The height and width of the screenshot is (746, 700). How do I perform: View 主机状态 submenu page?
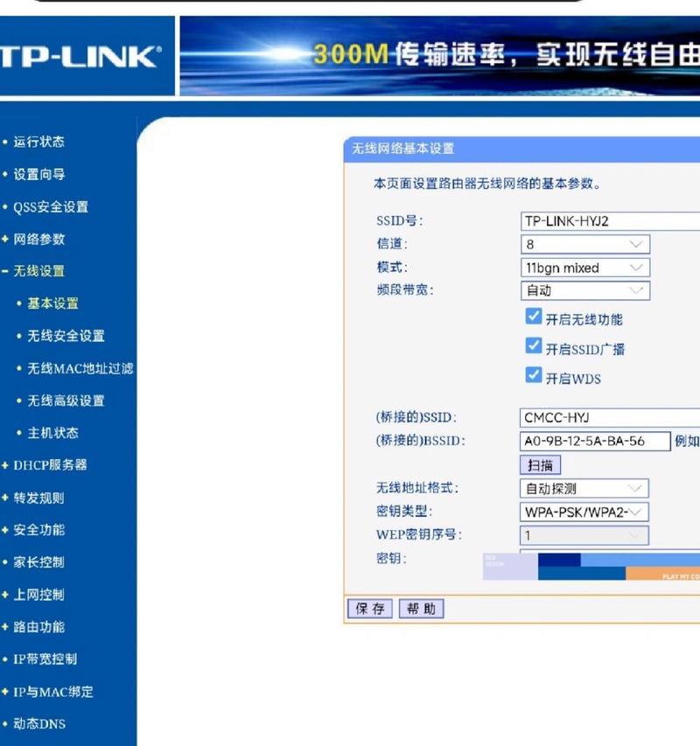52,433
